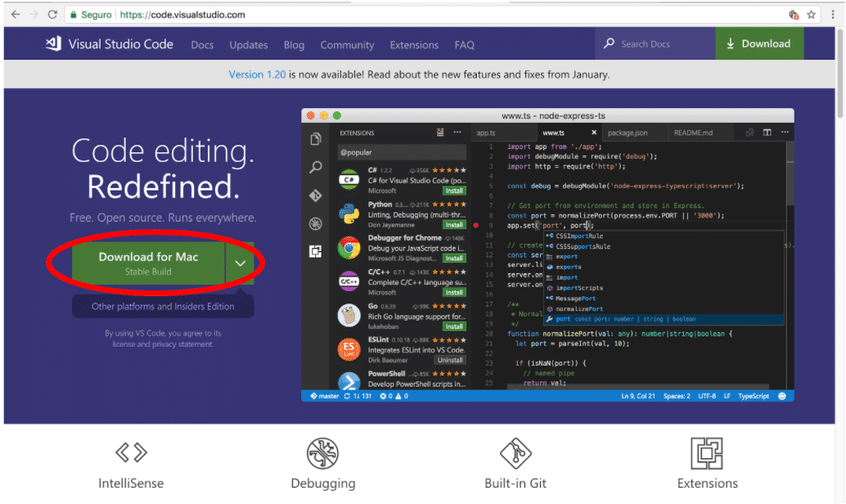The width and height of the screenshot is (846, 504).
Task: Click the page vertical scrollbar
Action: point(839,75)
